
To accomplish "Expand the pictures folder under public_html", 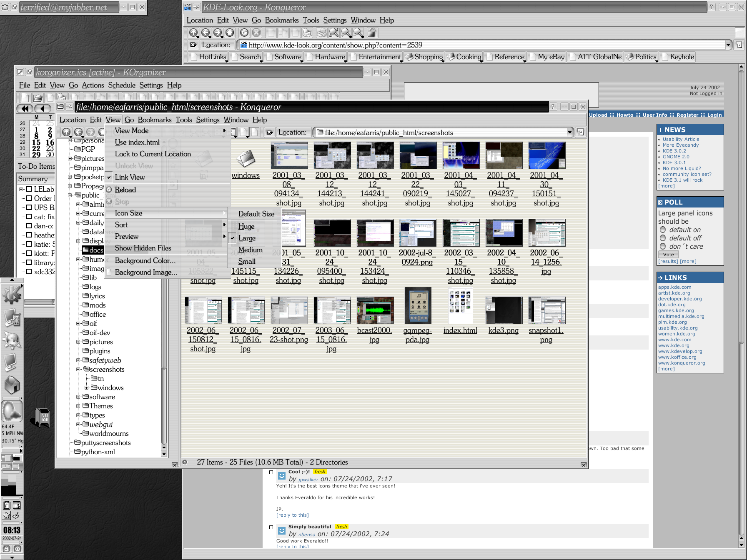I will point(78,342).
